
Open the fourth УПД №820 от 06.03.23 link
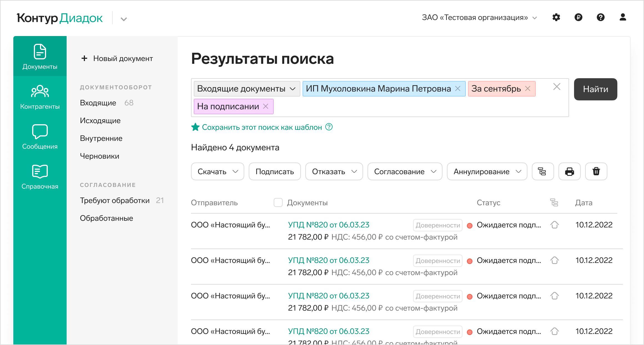pyautogui.click(x=329, y=331)
